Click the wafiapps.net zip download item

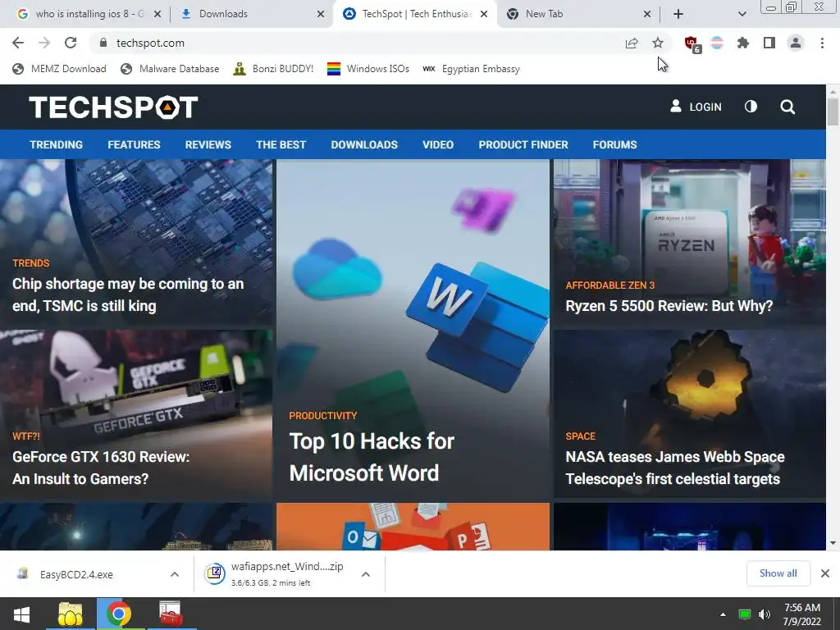click(x=276, y=574)
